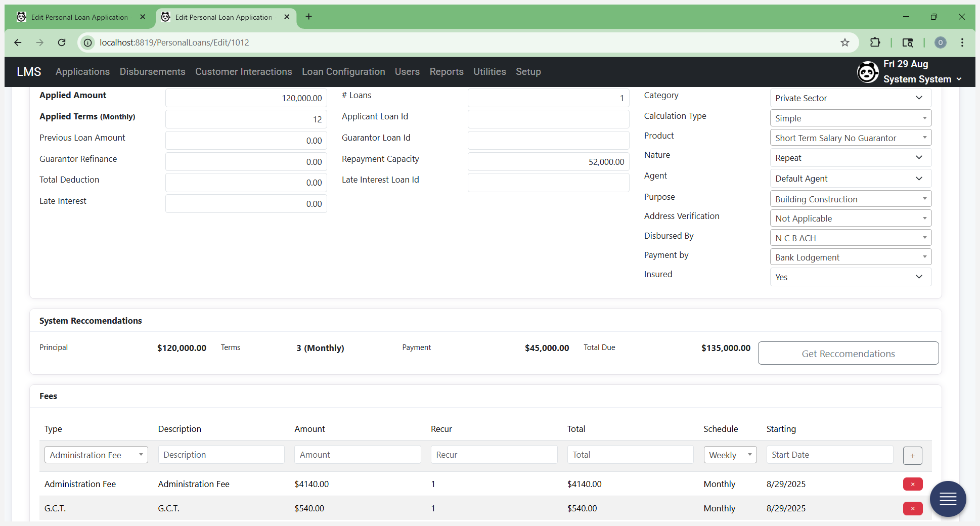Delete the Administration Fee row
Image resolution: width=980 pixels, height=526 pixels.
[x=913, y=484]
